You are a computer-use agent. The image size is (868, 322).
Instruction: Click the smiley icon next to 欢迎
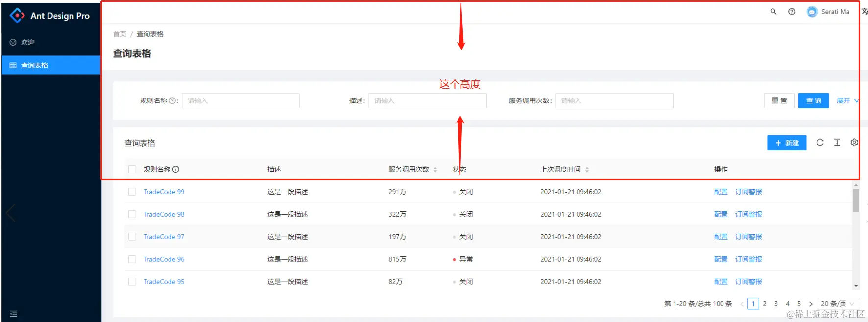pos(13,42)
